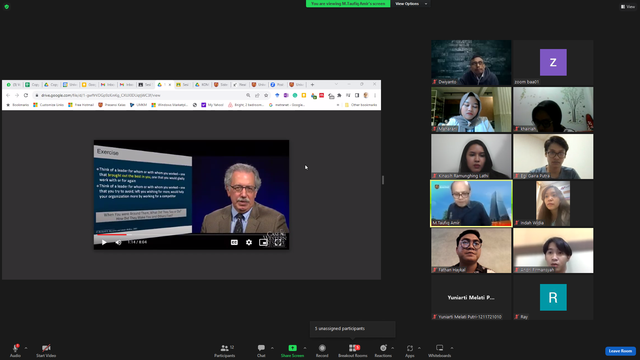Open the Chat panel
The height and width of the screenshot is (360, 640).
261,350
